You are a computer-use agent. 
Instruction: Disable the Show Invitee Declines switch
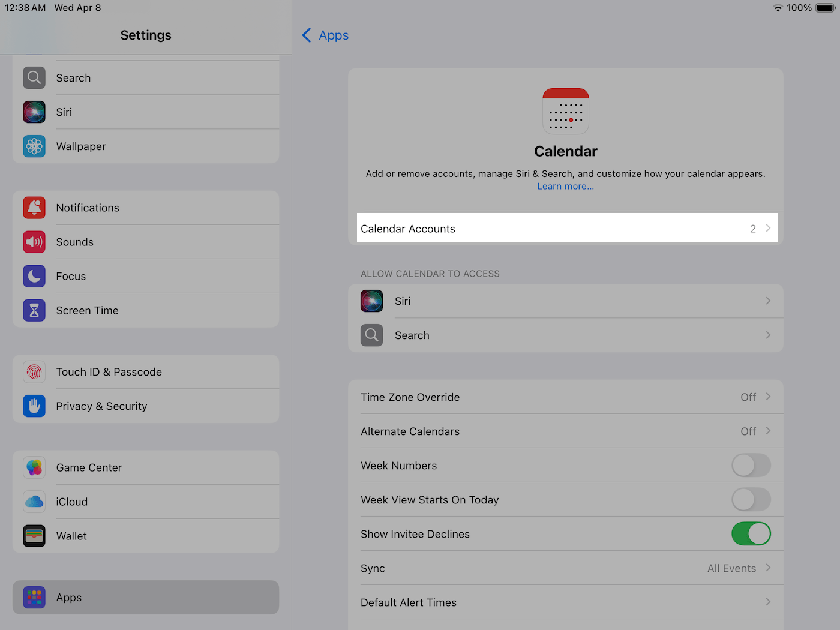point(751,534)
